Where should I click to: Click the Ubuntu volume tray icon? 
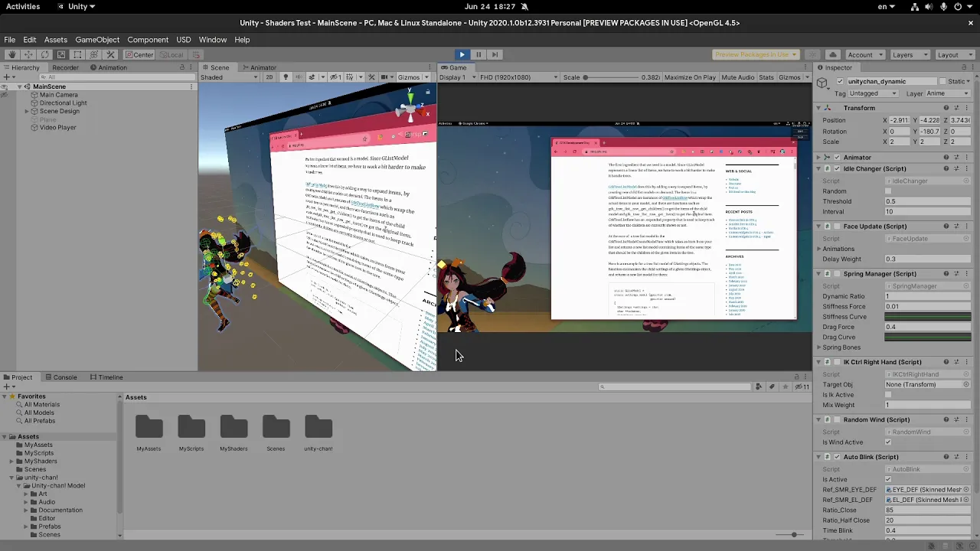(x=929, y=6)
